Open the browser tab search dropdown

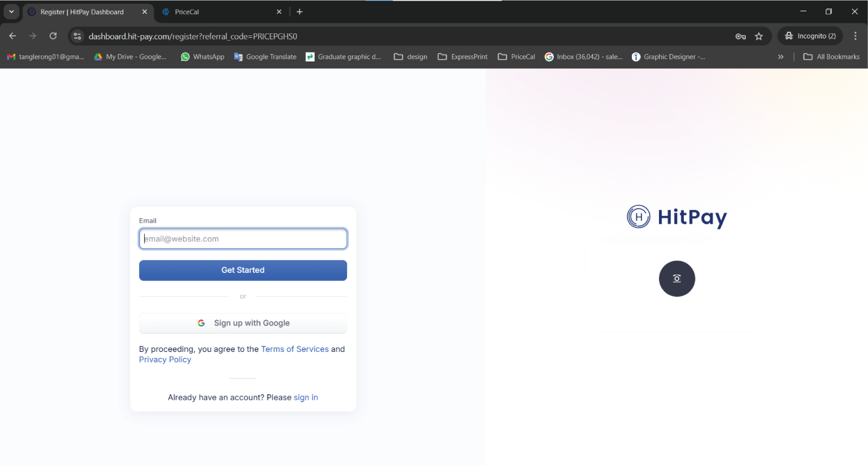[x=11, y=11]
